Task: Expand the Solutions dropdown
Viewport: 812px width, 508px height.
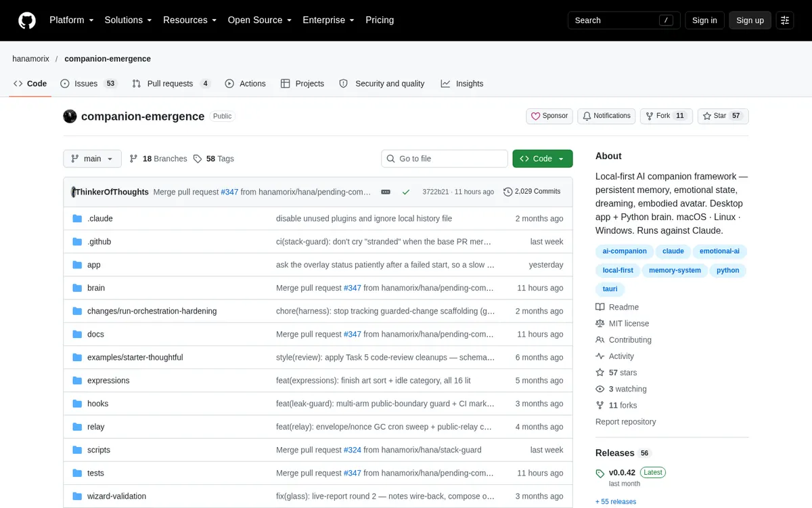Action: pos(128,20)
